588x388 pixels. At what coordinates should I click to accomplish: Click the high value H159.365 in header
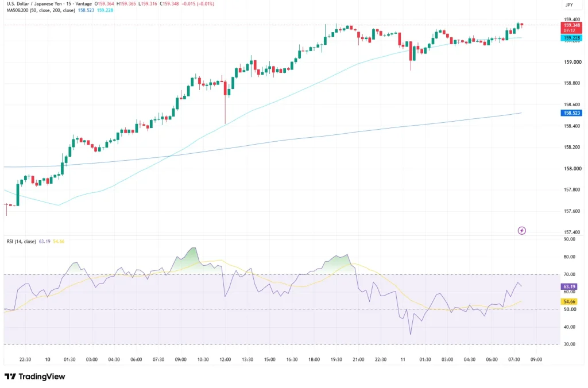click(126, 4)
